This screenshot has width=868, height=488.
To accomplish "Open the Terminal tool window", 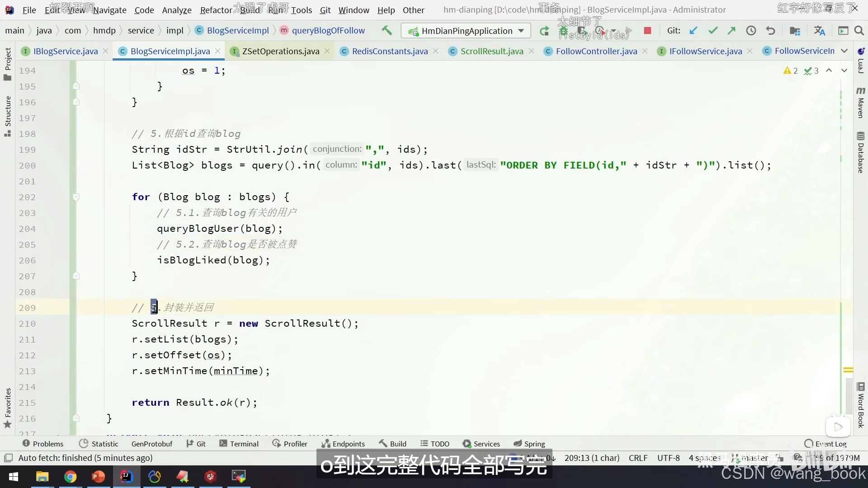I will coord(239,444).
